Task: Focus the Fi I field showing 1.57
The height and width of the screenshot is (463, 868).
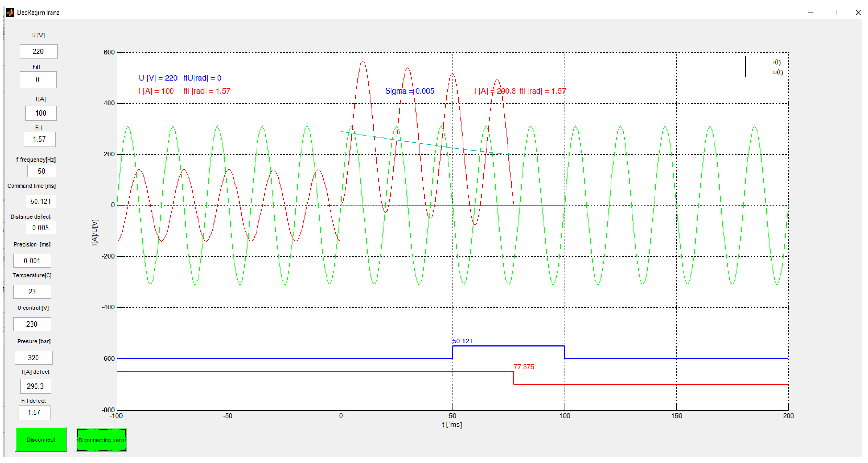Action: point(39,139)
